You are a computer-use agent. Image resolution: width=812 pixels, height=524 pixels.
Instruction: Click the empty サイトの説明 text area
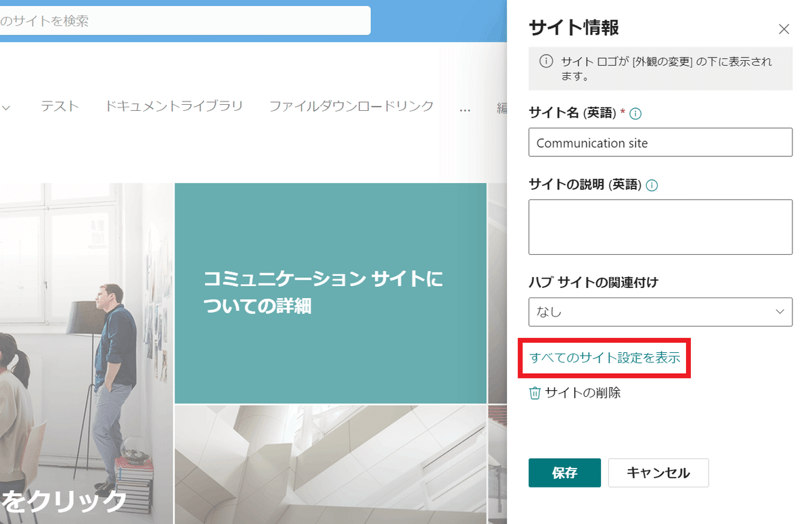(660, 227)
